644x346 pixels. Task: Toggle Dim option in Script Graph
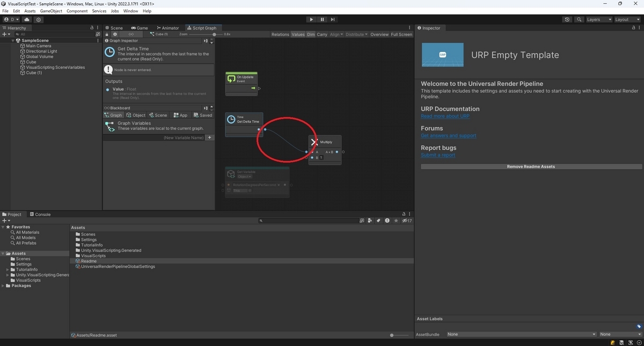[311, 34]
